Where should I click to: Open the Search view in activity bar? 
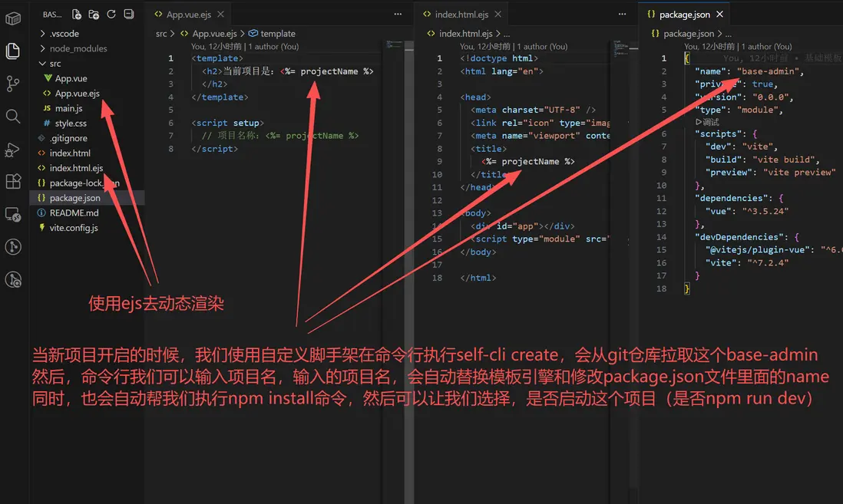pos(13,116)
